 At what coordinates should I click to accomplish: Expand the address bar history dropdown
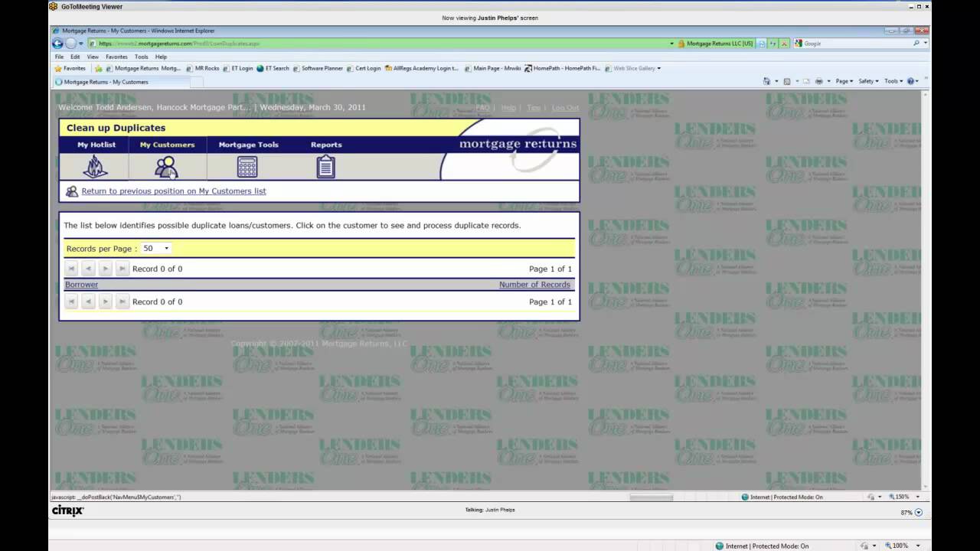pyautogui.click(x=671, y=44)
